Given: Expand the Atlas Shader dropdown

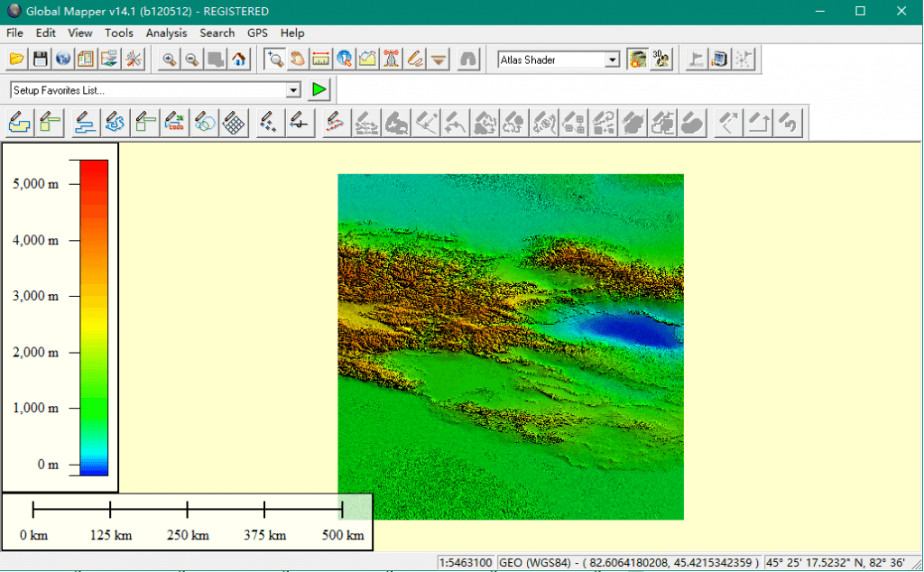Looking at the screenshot, I should click(x=613, y=60).
